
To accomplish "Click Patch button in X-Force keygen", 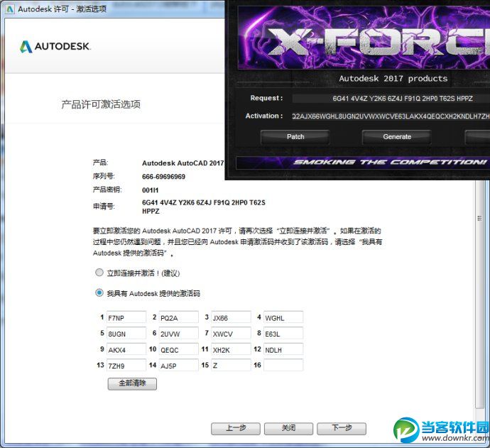I will pyautogui.click(x=295, y=137).
